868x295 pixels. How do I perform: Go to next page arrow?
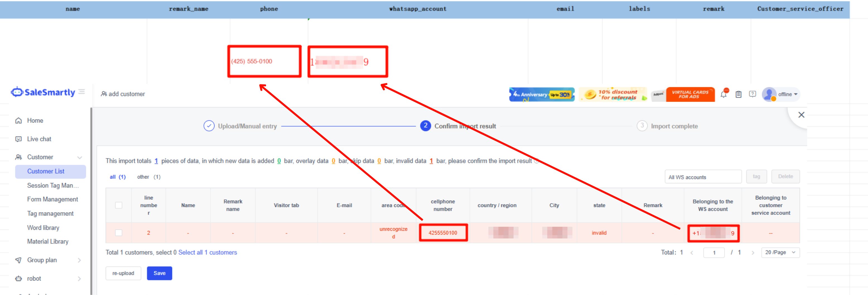(753, 253)
